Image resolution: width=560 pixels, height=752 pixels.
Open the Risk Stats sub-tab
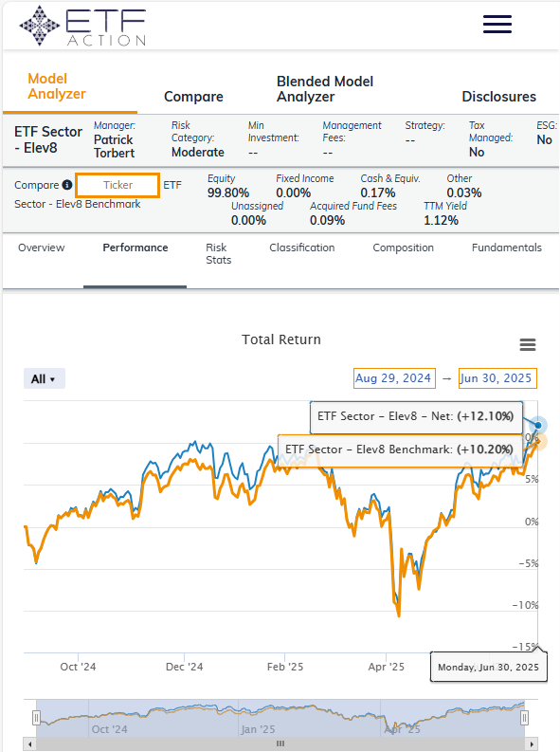tap(219, 254)
